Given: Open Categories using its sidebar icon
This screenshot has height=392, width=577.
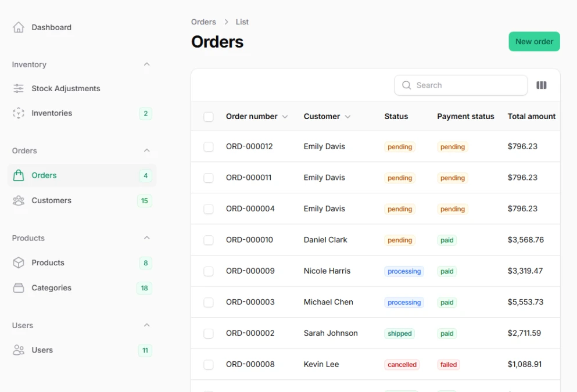Looking at the screenshot, I should coord(18,287).
